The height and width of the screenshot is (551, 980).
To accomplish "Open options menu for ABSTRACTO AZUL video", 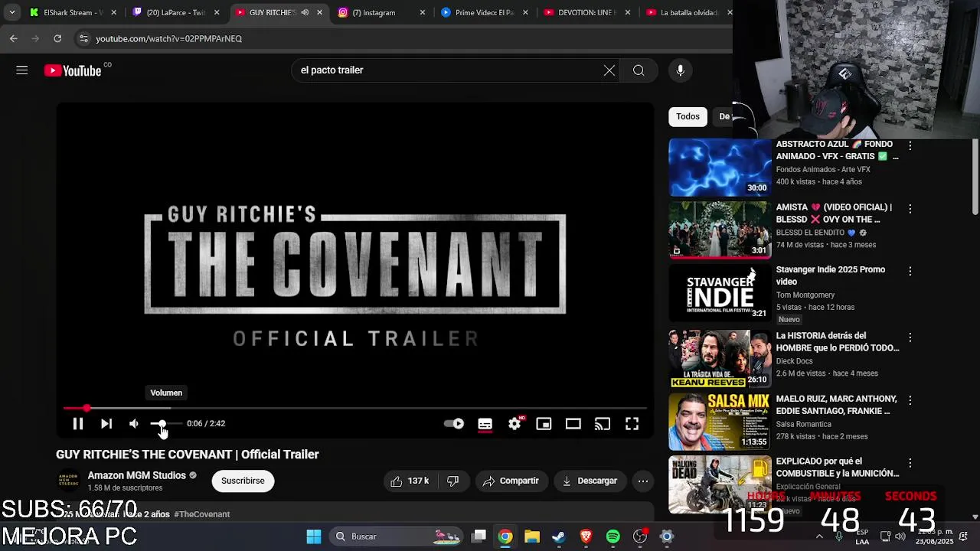I will pyautogui.click(x=910, y=145).
